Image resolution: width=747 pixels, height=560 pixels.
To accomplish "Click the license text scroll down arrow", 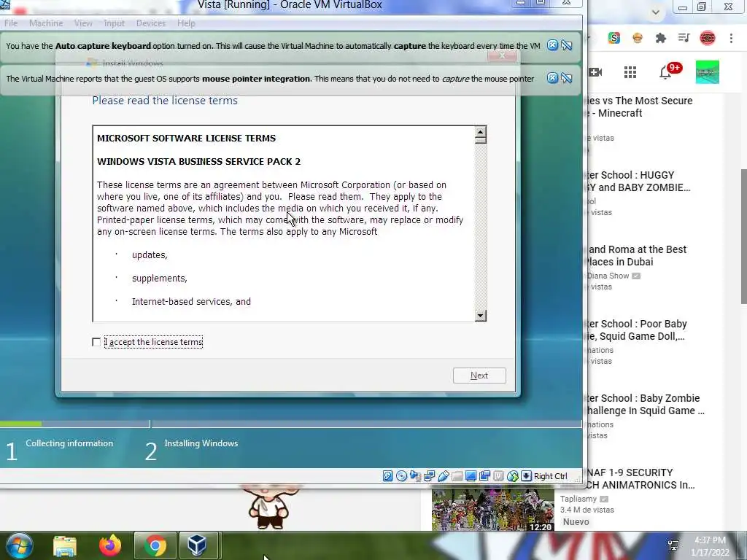I will click(x=480, y=315).
